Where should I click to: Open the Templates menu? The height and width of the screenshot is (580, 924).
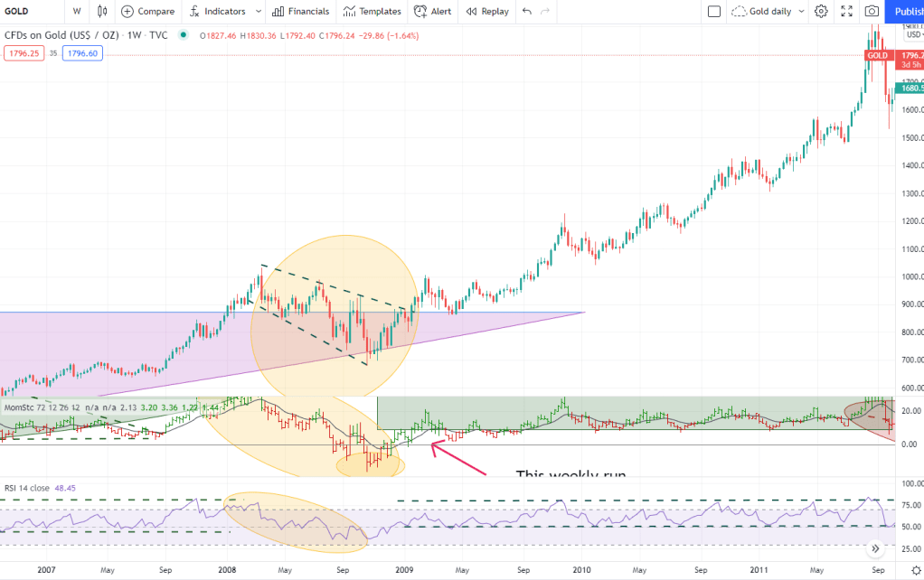[x=372, y=12]
